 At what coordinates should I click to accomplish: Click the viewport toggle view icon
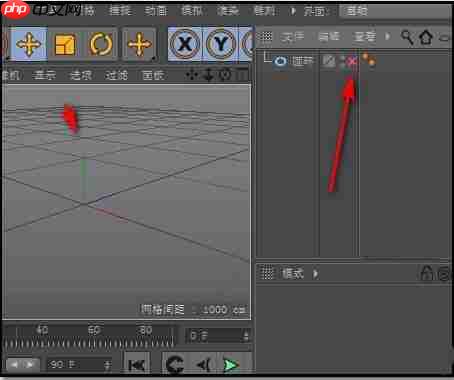tap(243, 75)
